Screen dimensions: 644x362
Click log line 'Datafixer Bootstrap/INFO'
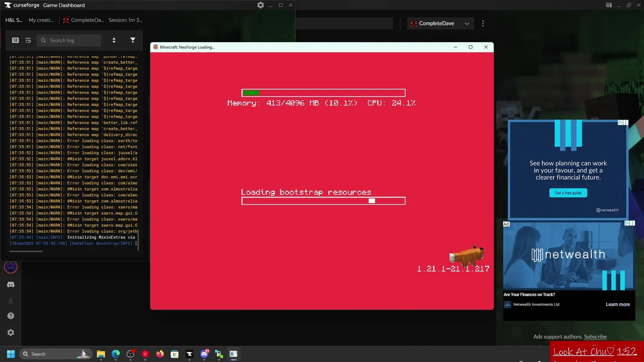pyautogui.click(x=73, y=243)
